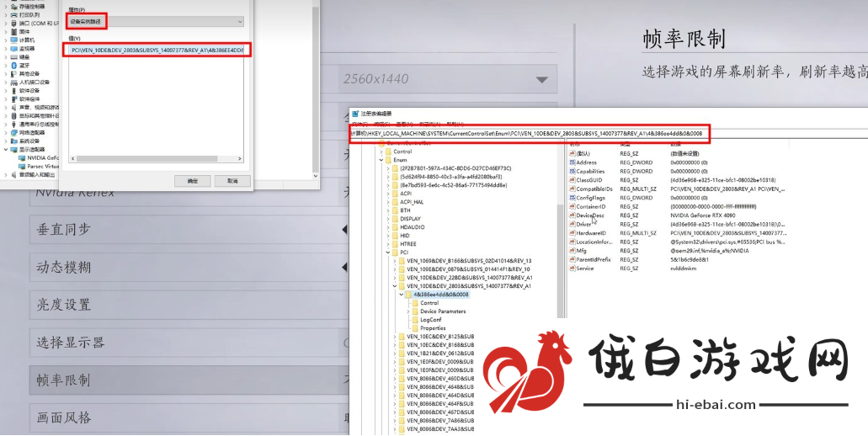The image size is (868, 436).
Task: Click the 确定 button in properties dialog
Action: click(192, 181)
